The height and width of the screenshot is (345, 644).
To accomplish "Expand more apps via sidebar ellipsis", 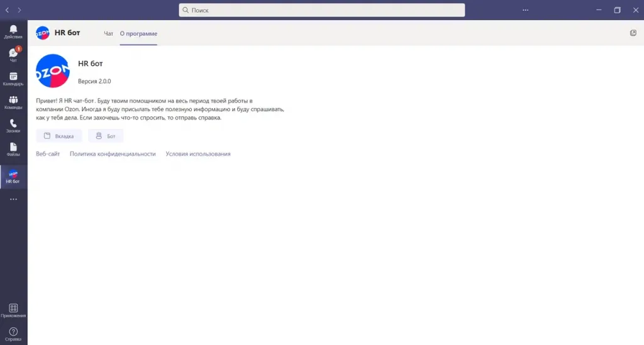I will 13,199.
